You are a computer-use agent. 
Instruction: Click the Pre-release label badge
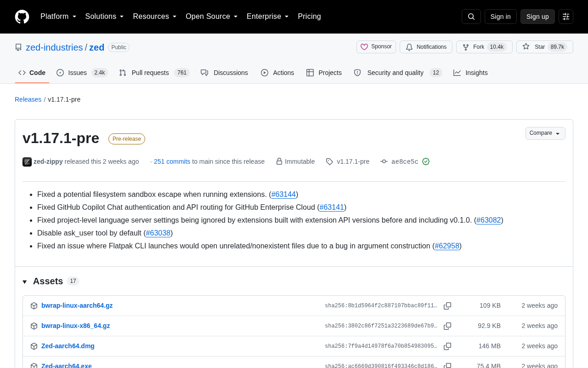(127, 139)
